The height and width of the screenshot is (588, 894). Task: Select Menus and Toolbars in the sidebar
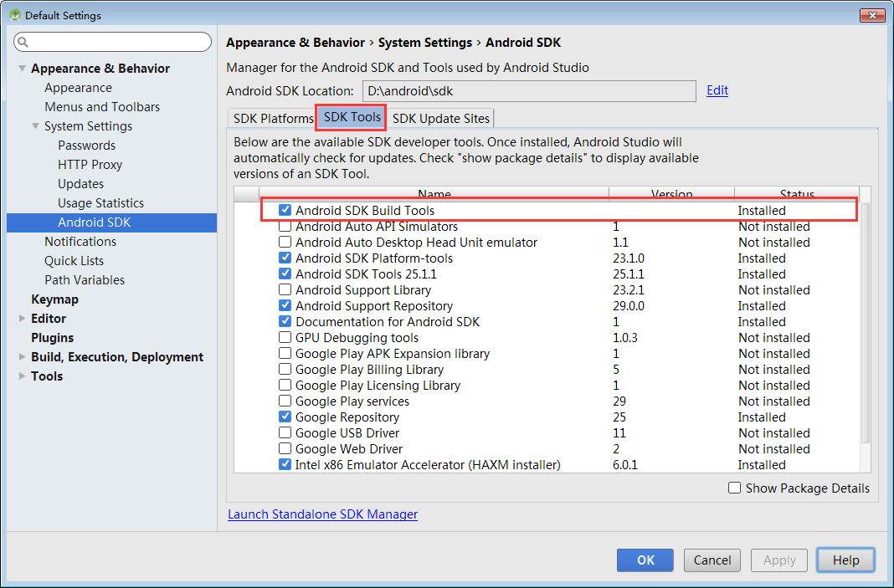pyautogui.click(x=102, y=106)
